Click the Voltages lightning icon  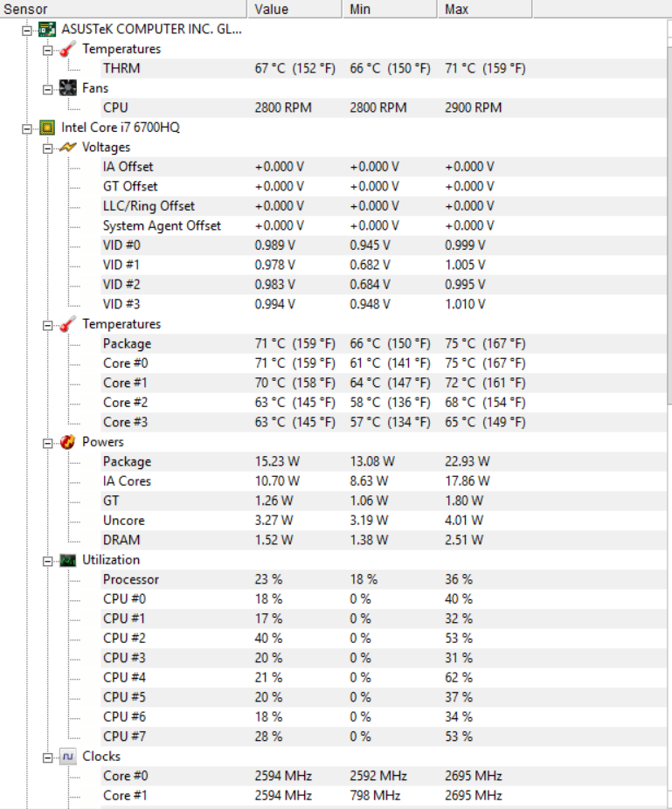click(x=68, y=148)
